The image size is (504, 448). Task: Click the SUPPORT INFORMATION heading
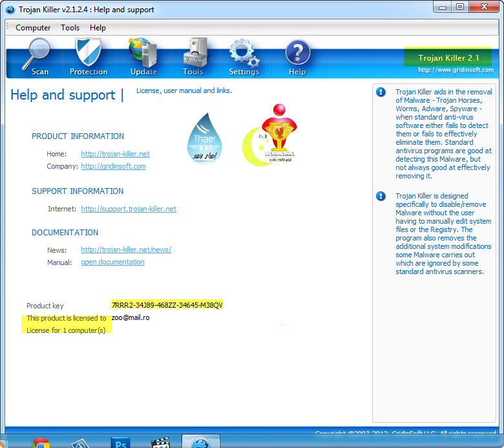(x=78, y=191)
